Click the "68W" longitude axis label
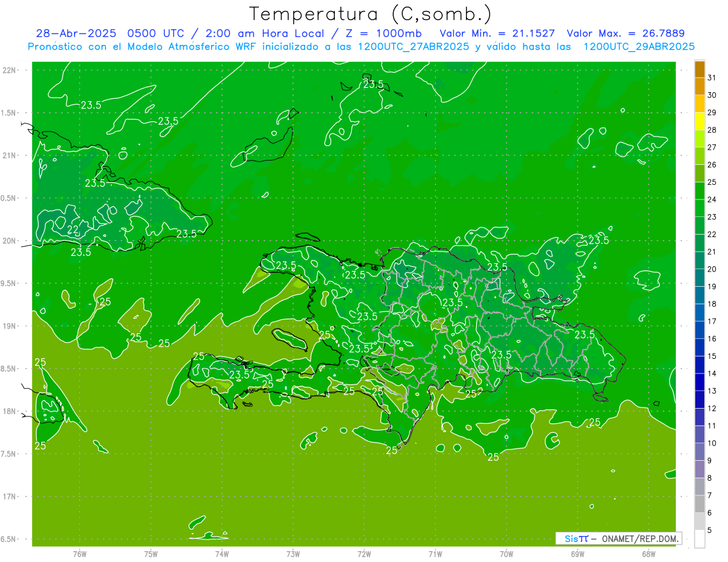The image size is (728, 562). click(649, 554)
